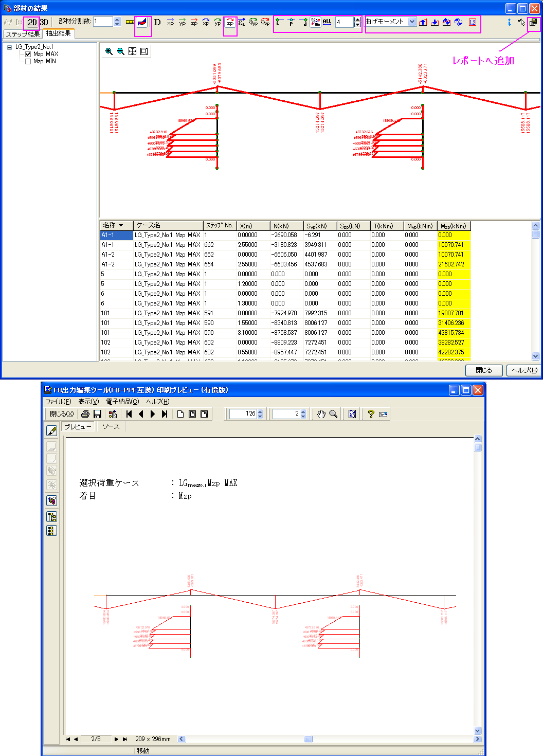Click the 閉じる button in member results

pos(484,370)
